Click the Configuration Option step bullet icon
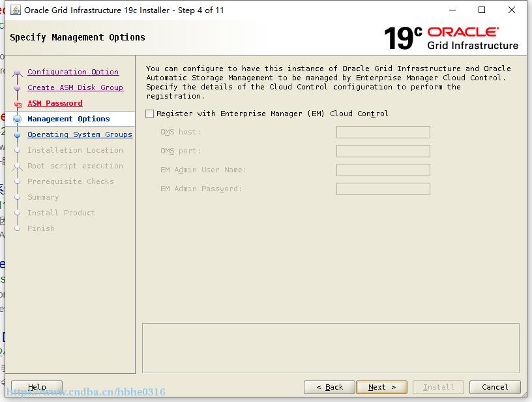This screenshot has width=532, height=402. (18, 72)
